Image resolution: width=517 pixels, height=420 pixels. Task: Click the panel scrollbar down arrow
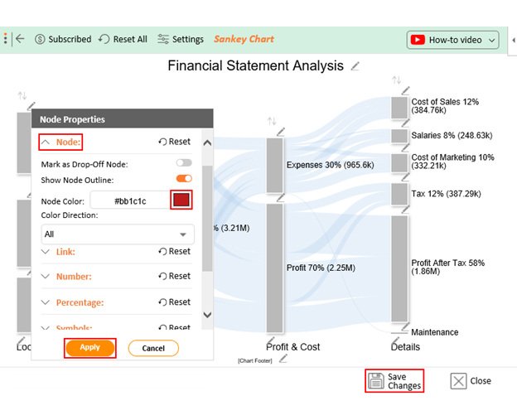point(207,315)
